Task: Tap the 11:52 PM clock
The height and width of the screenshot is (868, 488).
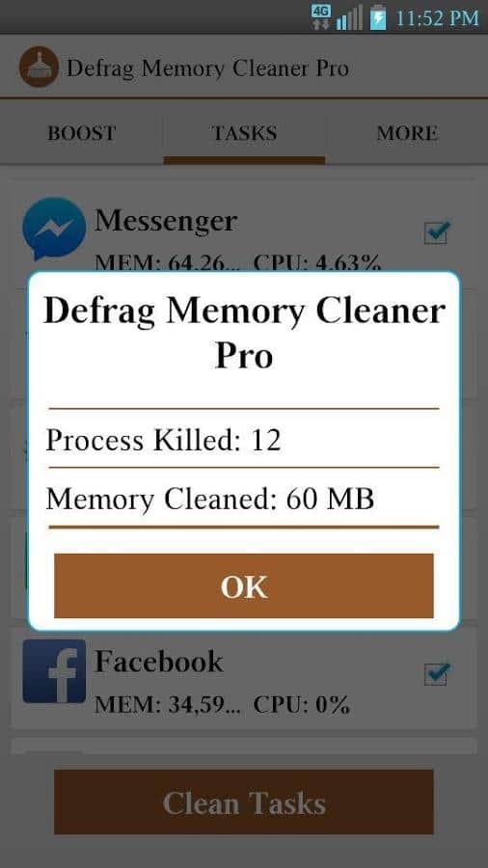Action: [x=437, y=18]
